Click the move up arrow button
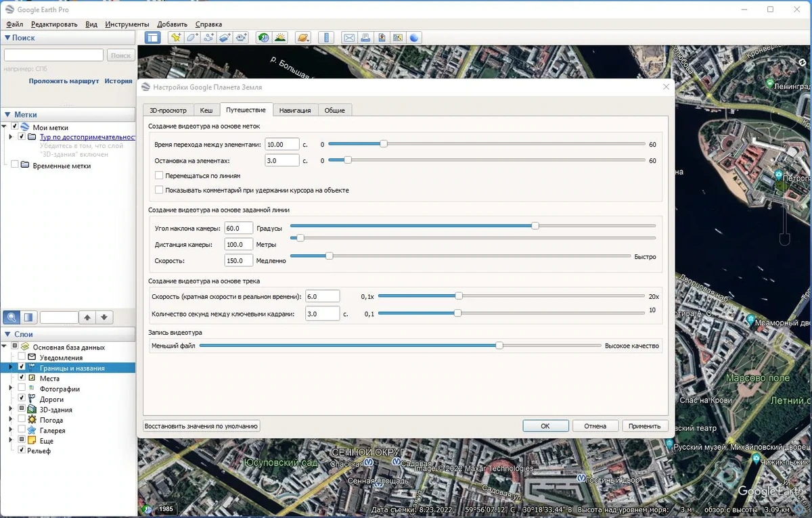The height and width of the screenshot is (518, 812). point(88,317)
